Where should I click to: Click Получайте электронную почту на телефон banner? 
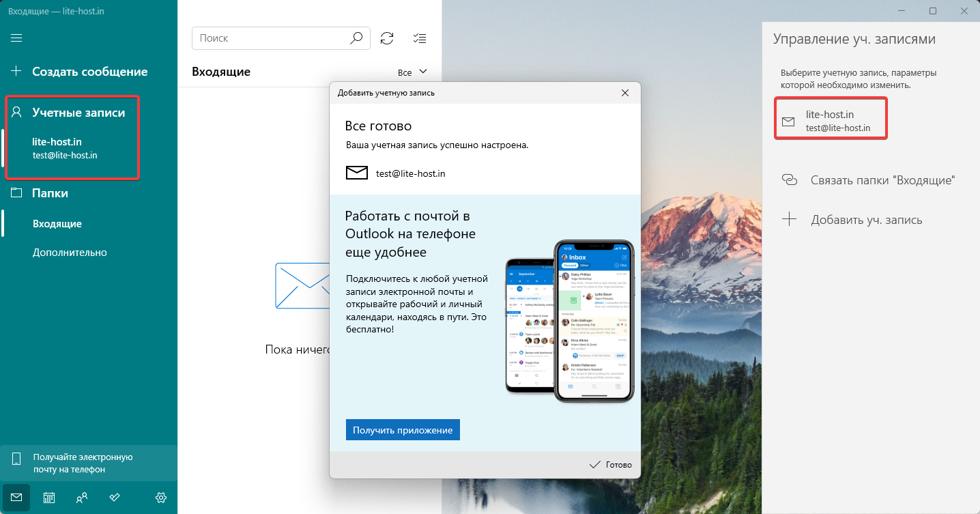[89, 463]
